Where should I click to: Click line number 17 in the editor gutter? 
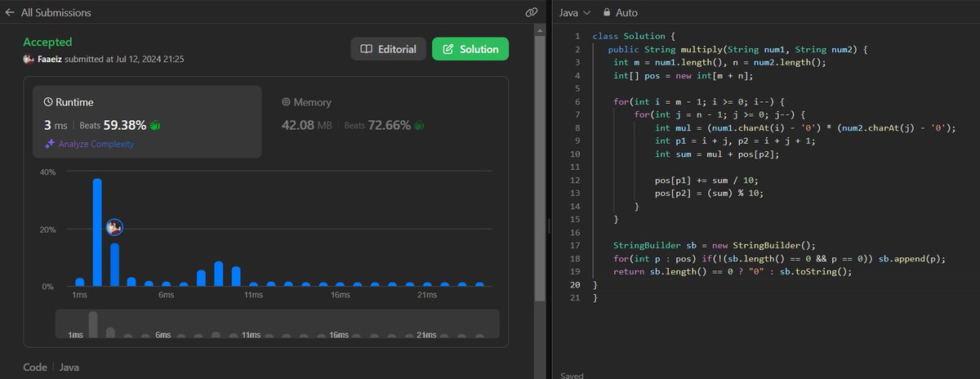[x=576, y=246]
